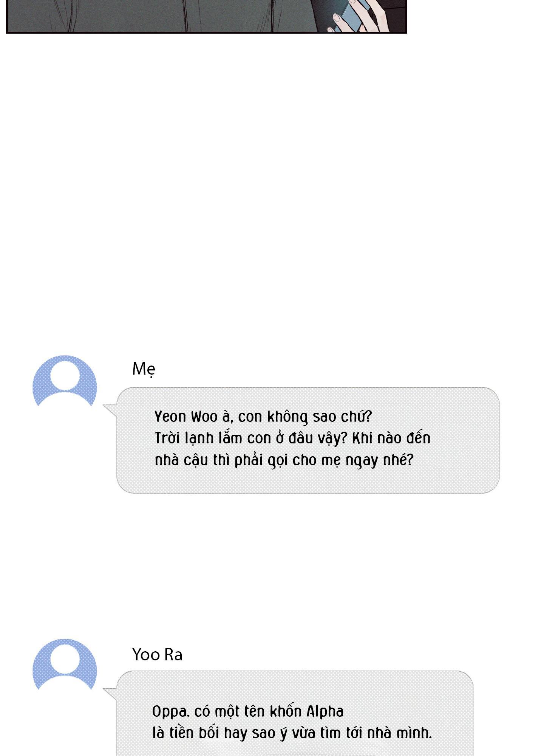Click the line 'là tiền bối hay sao ý'
The image size is (544, 756).
(x=220, y=733)
